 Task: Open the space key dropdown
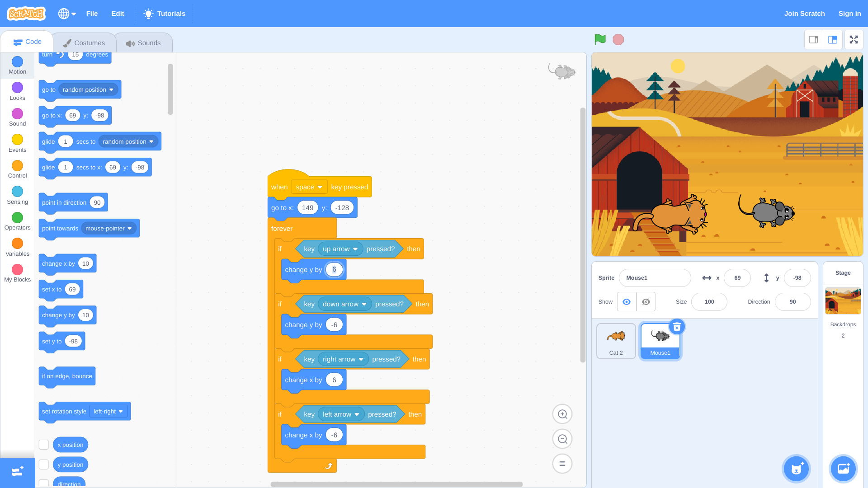[x=309, y=187]
